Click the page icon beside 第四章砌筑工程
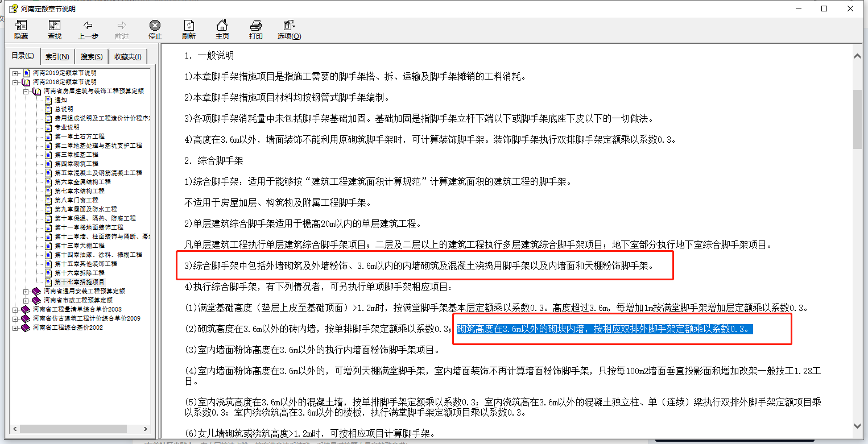This screenshot has width=868, height=444. point(49,164)
